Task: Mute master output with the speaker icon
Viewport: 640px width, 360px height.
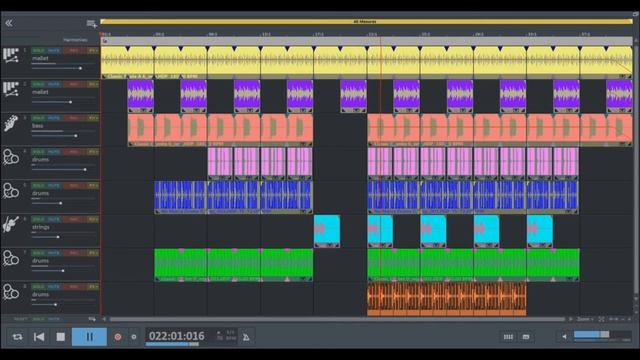Action: tap(564, 337)
